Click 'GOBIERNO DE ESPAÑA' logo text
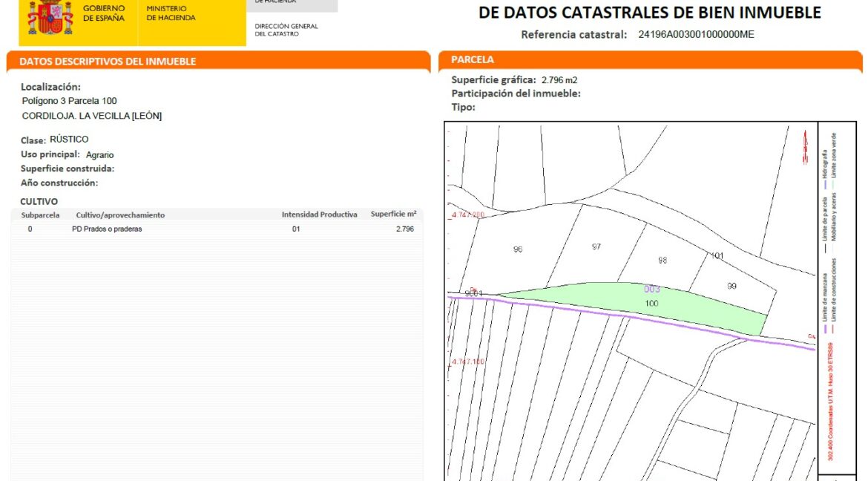 pos(104,13)
